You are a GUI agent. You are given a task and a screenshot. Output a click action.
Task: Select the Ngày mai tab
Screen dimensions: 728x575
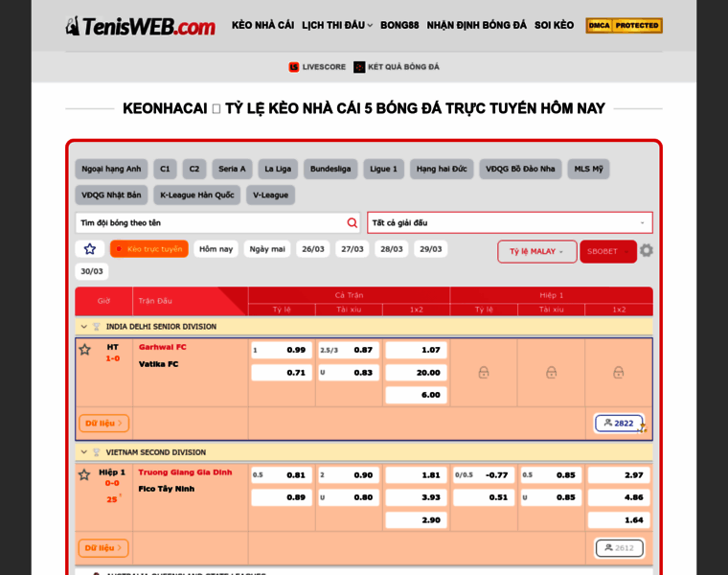point(267,249)
